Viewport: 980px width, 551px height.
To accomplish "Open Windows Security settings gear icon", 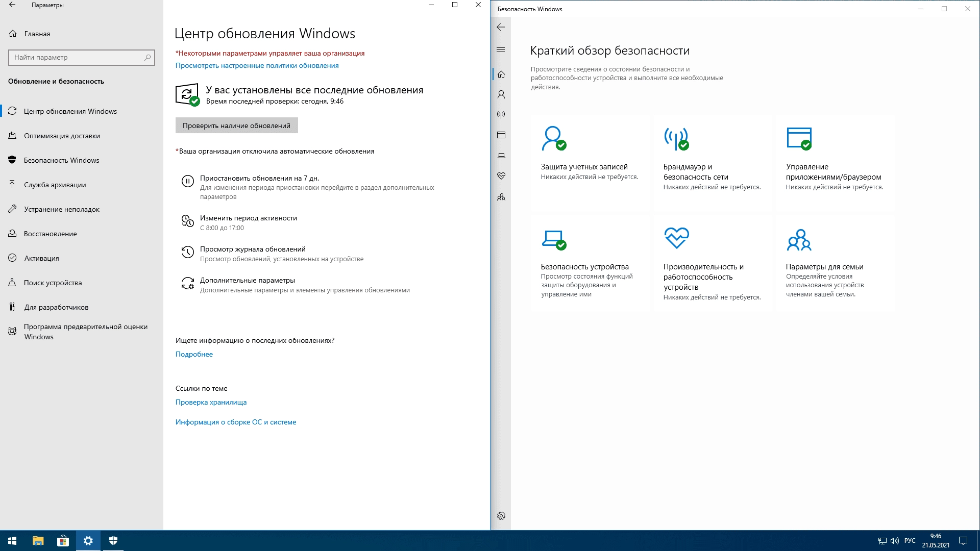I will [501, 516].
